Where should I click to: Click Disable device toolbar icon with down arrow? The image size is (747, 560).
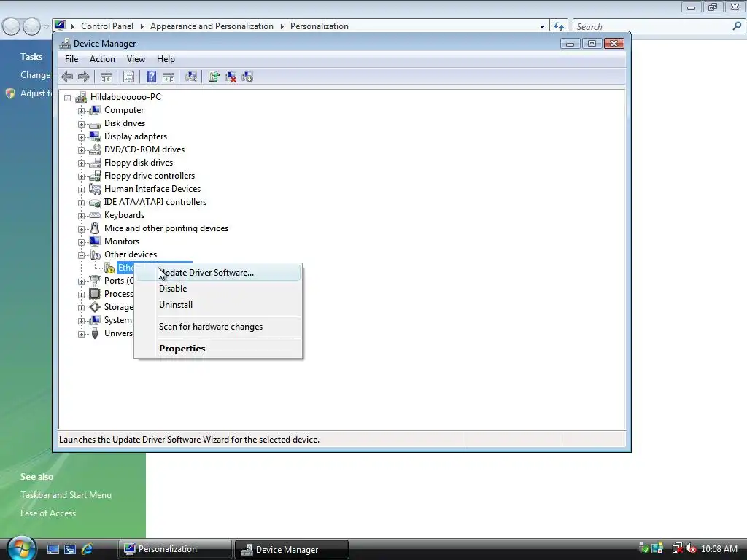click(x=247, y=77)
